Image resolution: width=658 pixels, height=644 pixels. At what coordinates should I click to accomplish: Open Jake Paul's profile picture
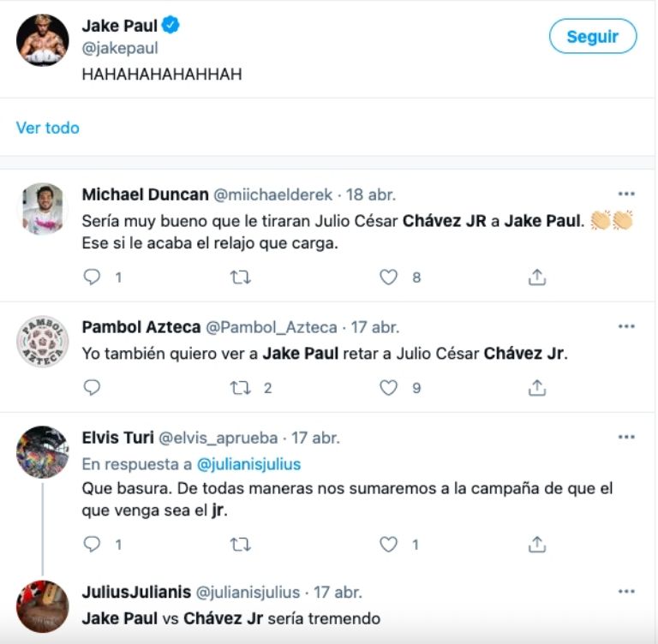point(42,40)
